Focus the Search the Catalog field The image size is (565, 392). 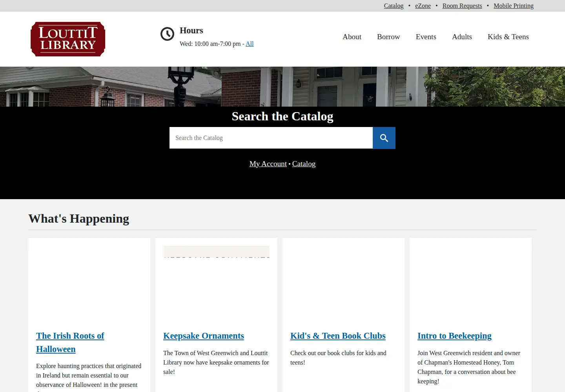click(x=271, y=138)
